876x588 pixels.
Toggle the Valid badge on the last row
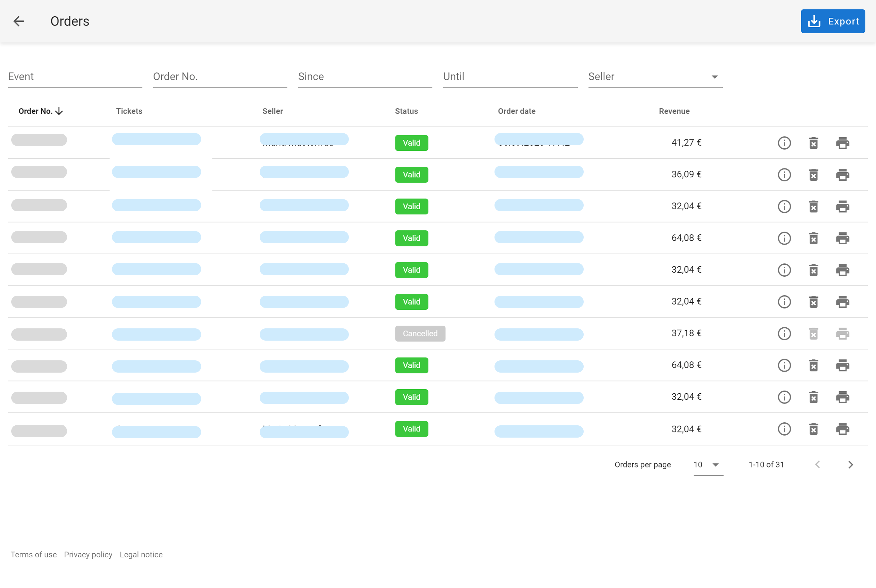click(411, 429)
